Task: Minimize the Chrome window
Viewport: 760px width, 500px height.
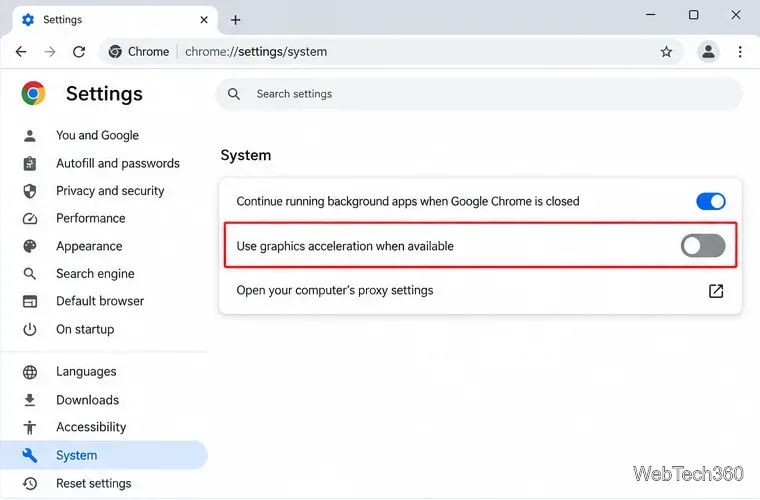Action: [650, 15]
